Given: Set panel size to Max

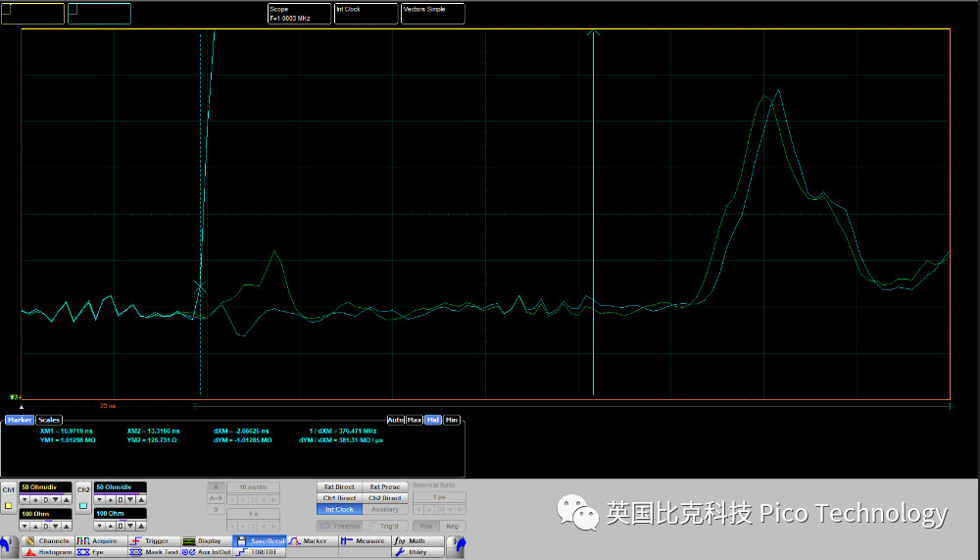Looking at the screenshot, I should coord(415,420).
